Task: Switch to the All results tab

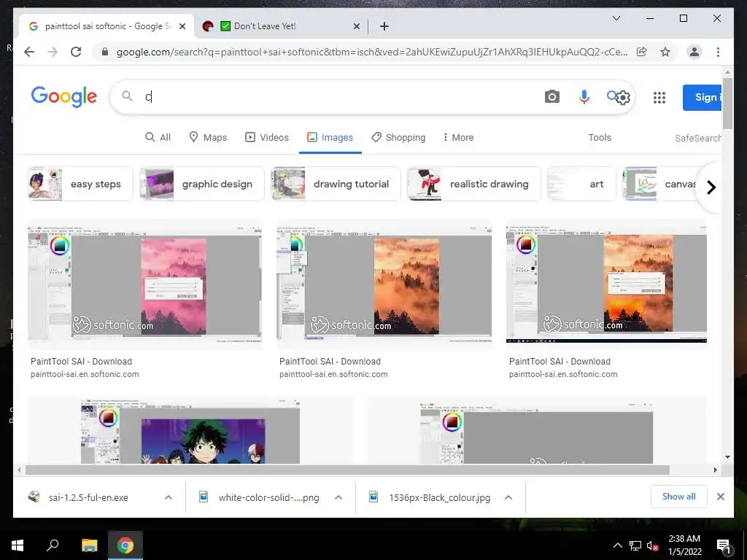Action: coord(158,138)
